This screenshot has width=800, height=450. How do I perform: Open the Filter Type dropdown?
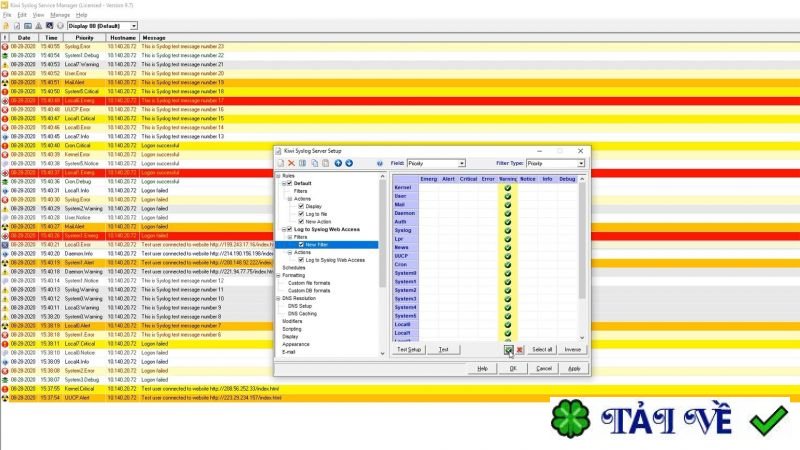(581, 163)
